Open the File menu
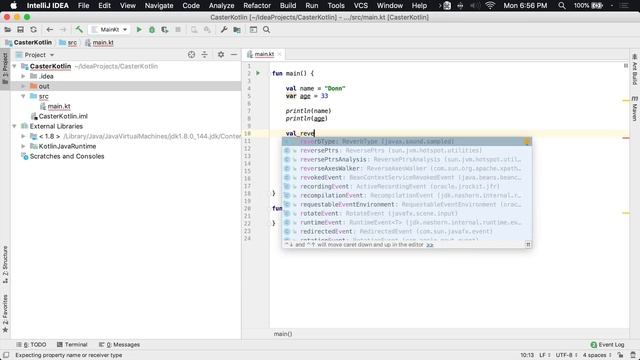Image resolution: width=640 pixels, height=360 pixels. [83, 5]
